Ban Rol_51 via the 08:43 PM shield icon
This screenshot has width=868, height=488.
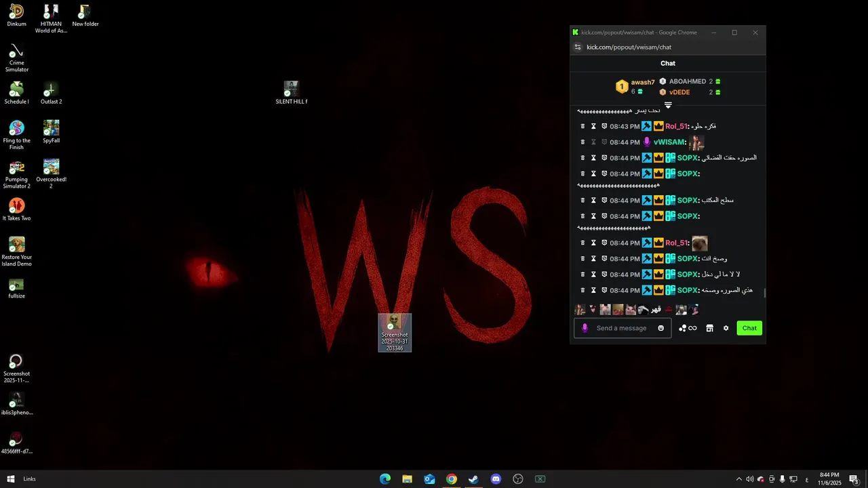click(604, 126)
